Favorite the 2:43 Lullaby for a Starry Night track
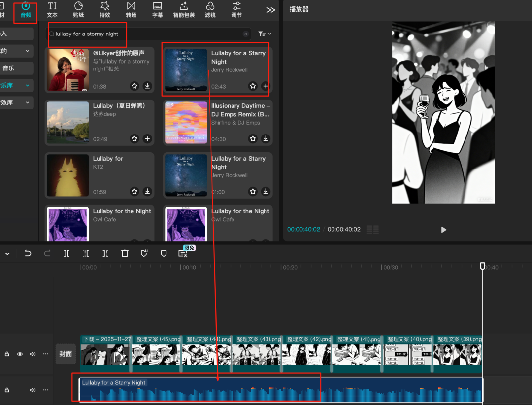 (253, 86)
